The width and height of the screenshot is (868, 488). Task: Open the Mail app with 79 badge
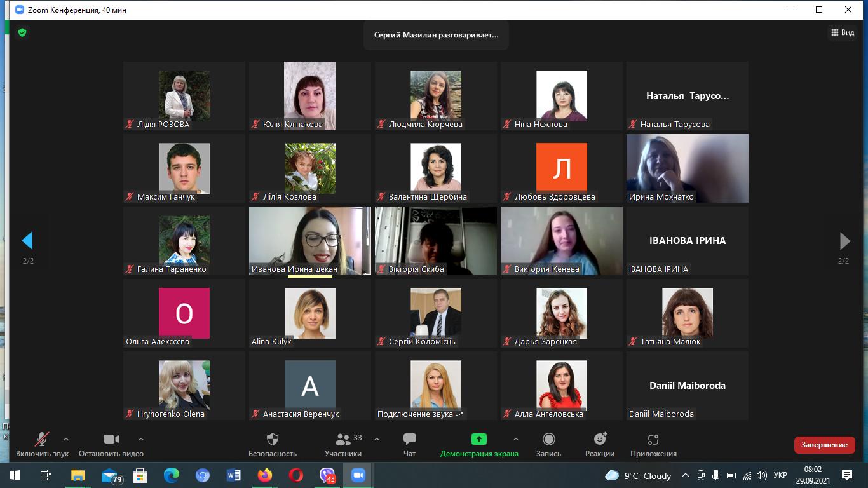click(x=111, y=475)
